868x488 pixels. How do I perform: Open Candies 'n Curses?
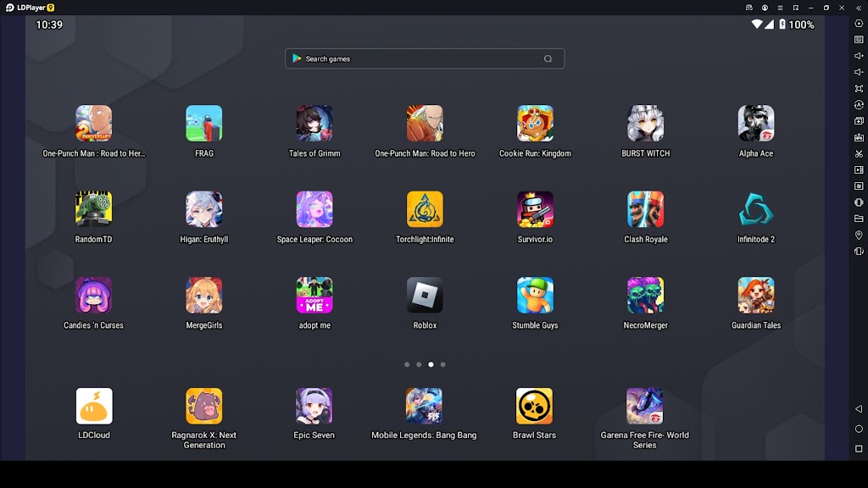93,296
